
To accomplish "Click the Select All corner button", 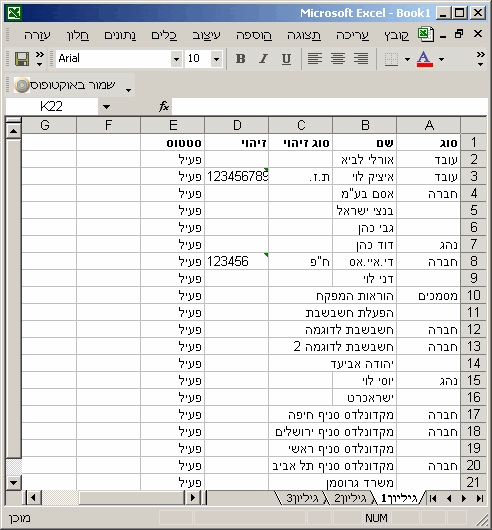I will click(x=473, y=125).
